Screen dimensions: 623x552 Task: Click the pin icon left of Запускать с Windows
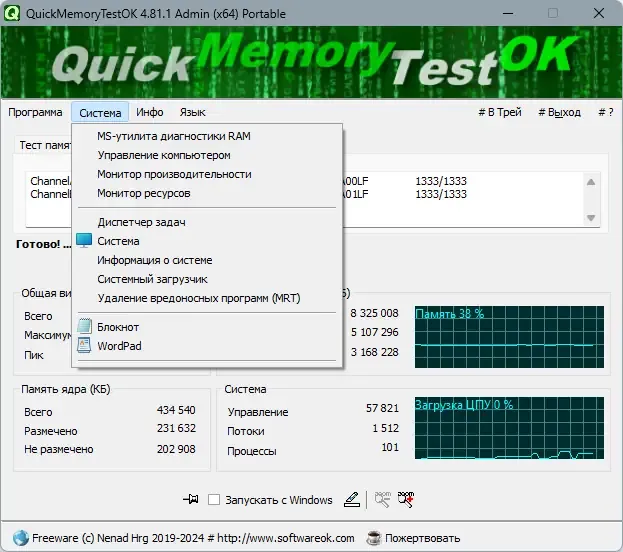[x=191, y=499]
